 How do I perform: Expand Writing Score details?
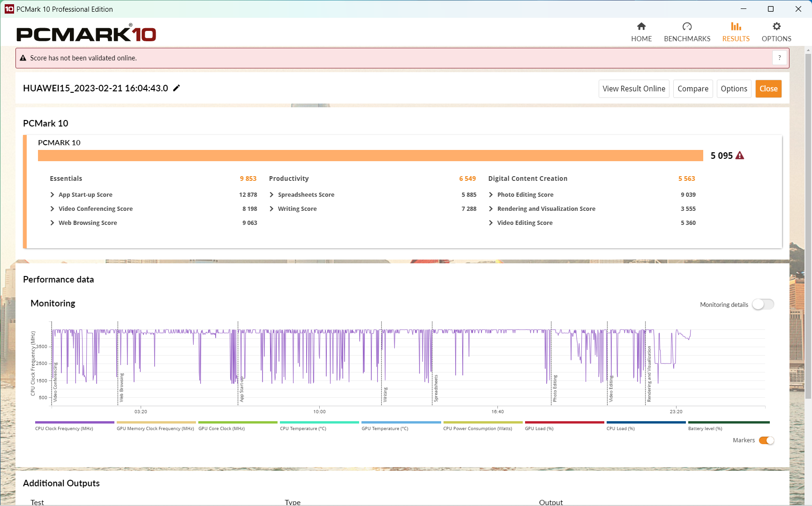point(271,209)
